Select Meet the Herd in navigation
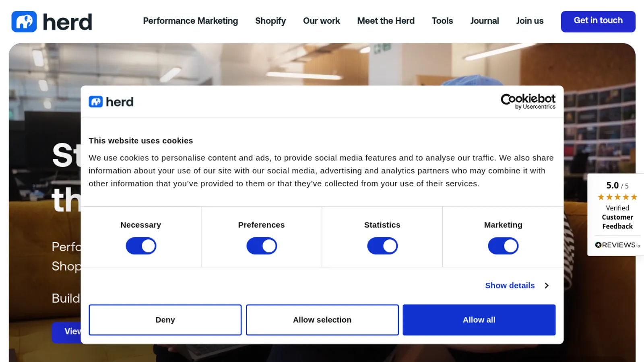This screenshot has height=362, width=644. (386, 21)
